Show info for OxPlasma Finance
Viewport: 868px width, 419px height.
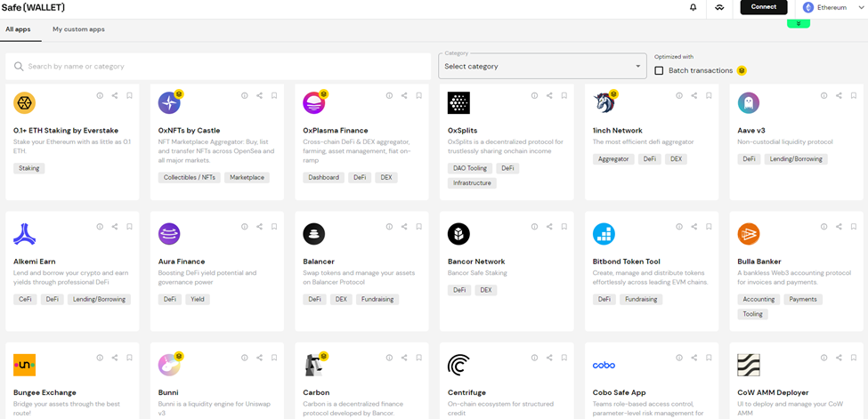389,96
